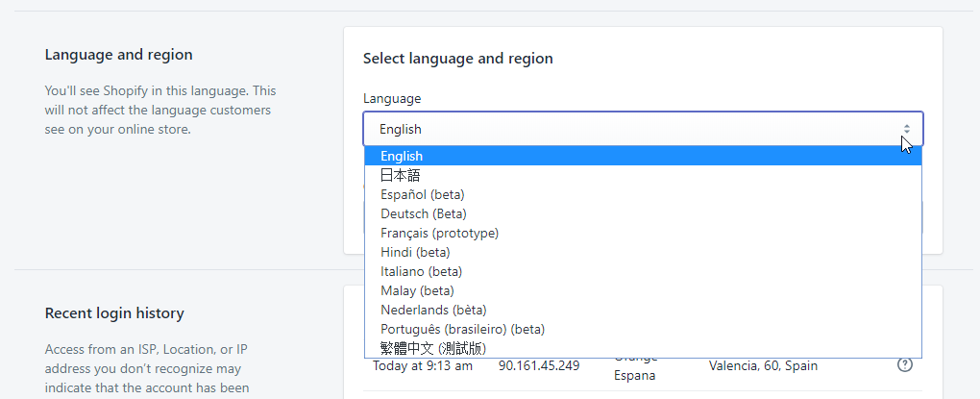The width and height of the screenshot is (980, 399).
Task: Click the IP address 90.161.45.249
Action: point(539,365)
